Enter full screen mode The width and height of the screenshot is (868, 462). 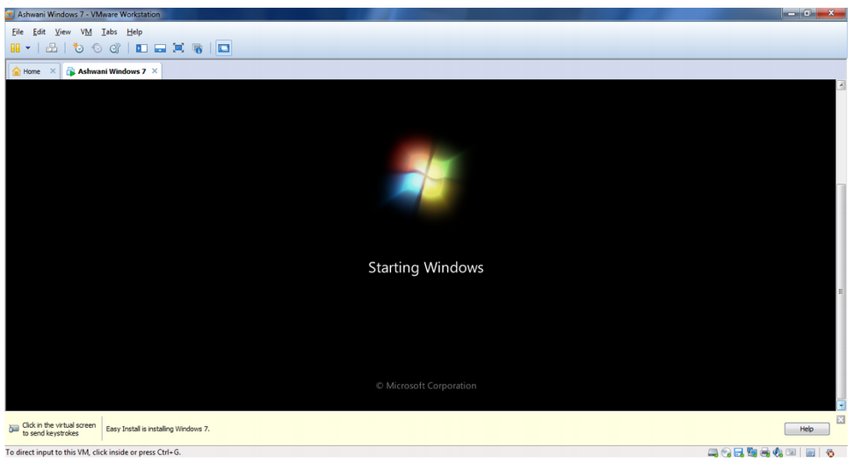[x=178, y=48]
